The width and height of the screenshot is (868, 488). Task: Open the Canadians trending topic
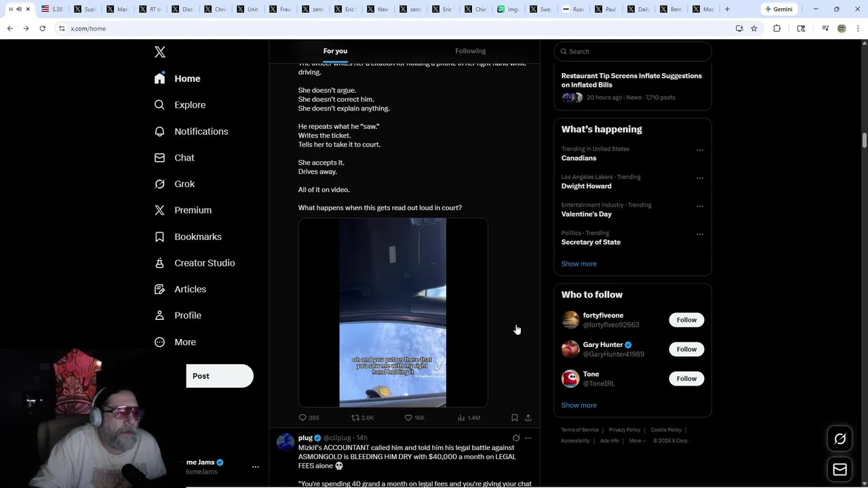click(x=578, y=158)
